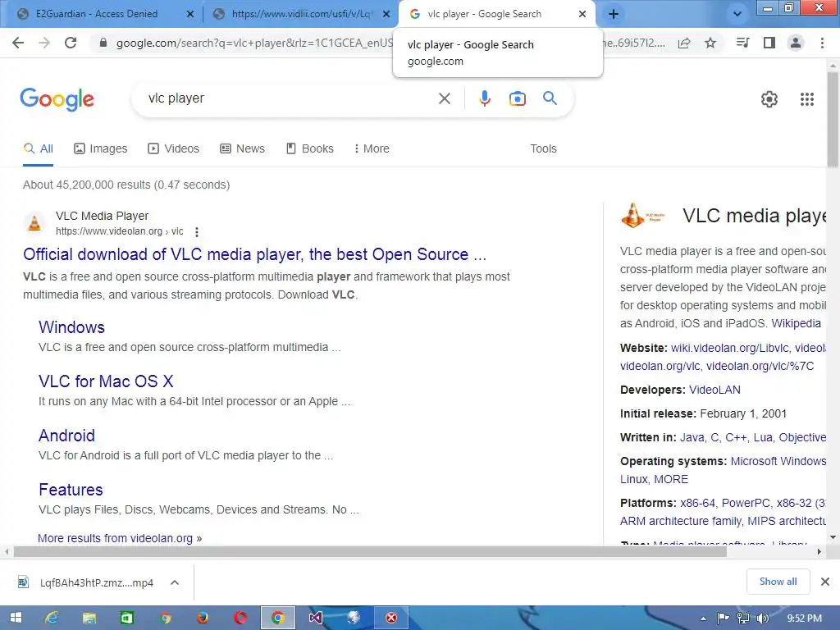Viewport: 840px width, 630px height.
Task: Open Chrome three-dot menu
Action: click(822, 43)
